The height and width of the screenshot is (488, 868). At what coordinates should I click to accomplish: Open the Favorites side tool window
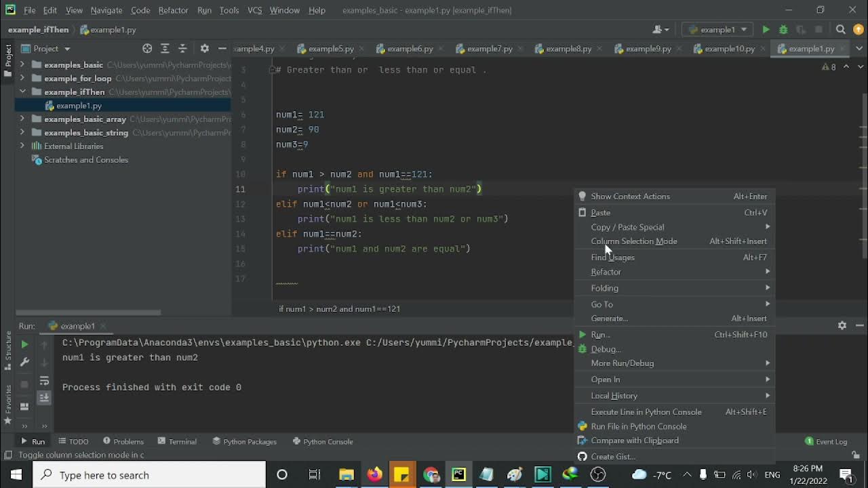(x=8, y=404)
